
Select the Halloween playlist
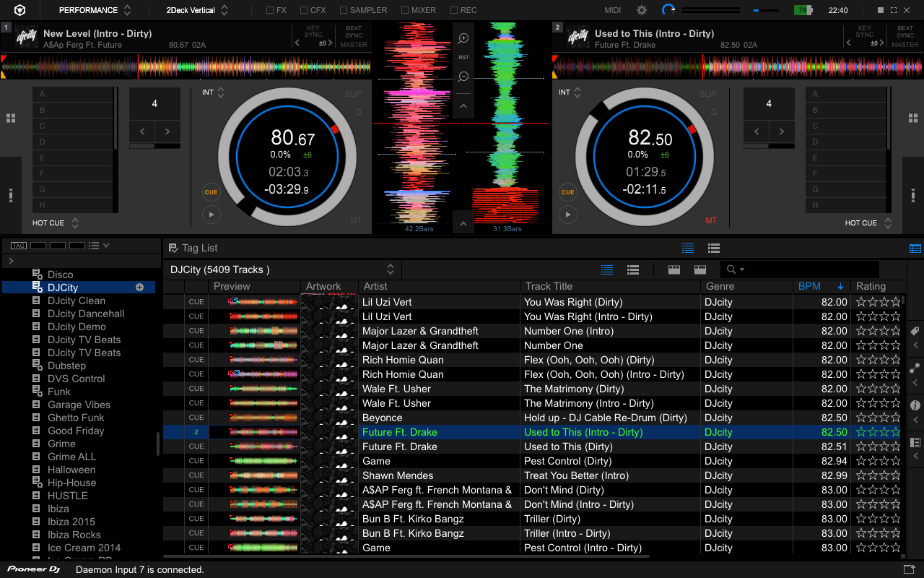click(71, 470)
